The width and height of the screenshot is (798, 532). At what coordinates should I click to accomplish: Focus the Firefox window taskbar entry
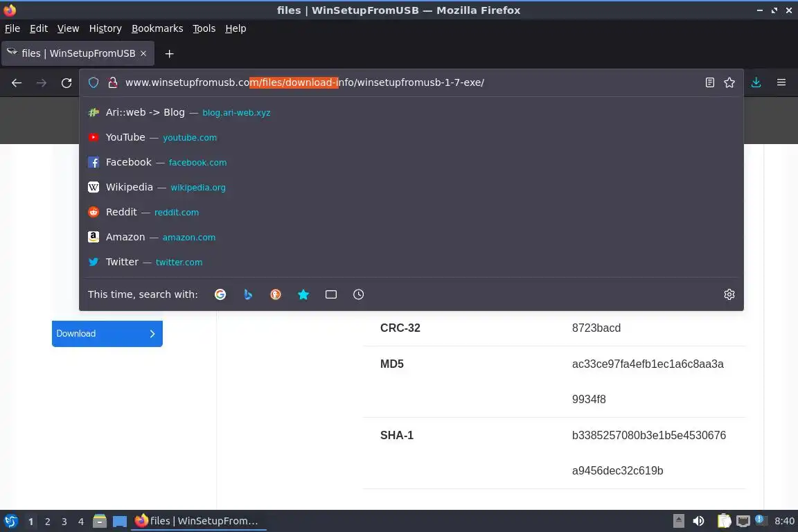pos(199,521)
